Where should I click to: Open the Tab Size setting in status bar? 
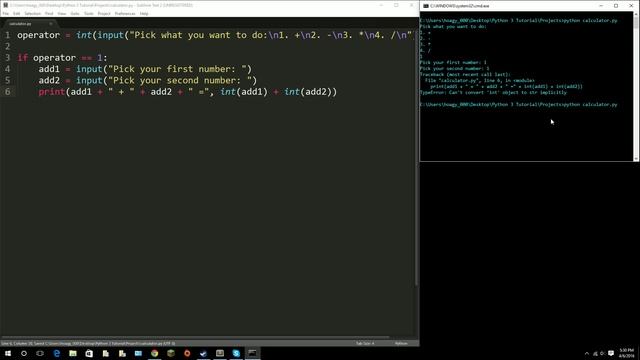tap(365, 343)
